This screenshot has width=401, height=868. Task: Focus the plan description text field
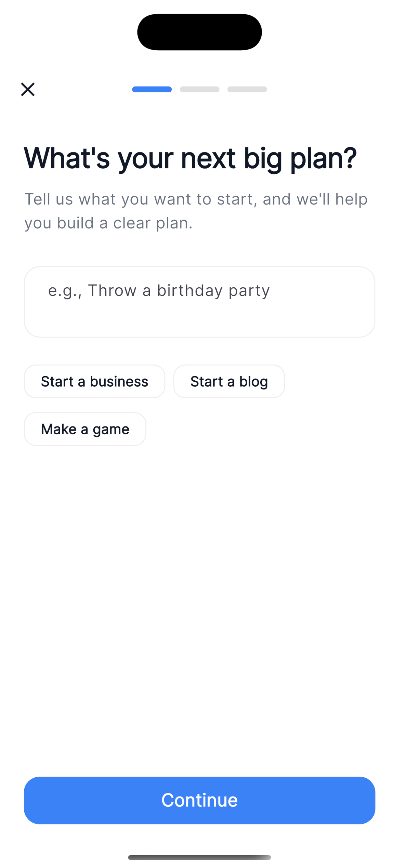click(x=200, y=302)
